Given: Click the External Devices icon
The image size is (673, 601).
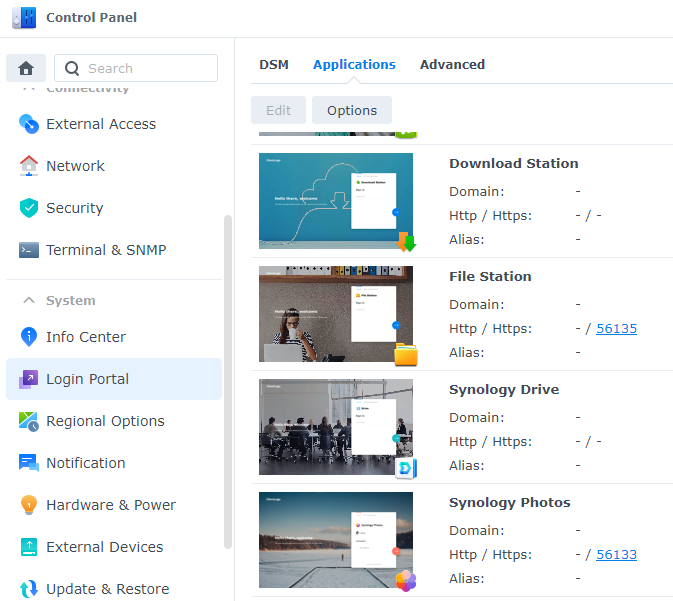Looking at the screenshot, I should point(29,547).
